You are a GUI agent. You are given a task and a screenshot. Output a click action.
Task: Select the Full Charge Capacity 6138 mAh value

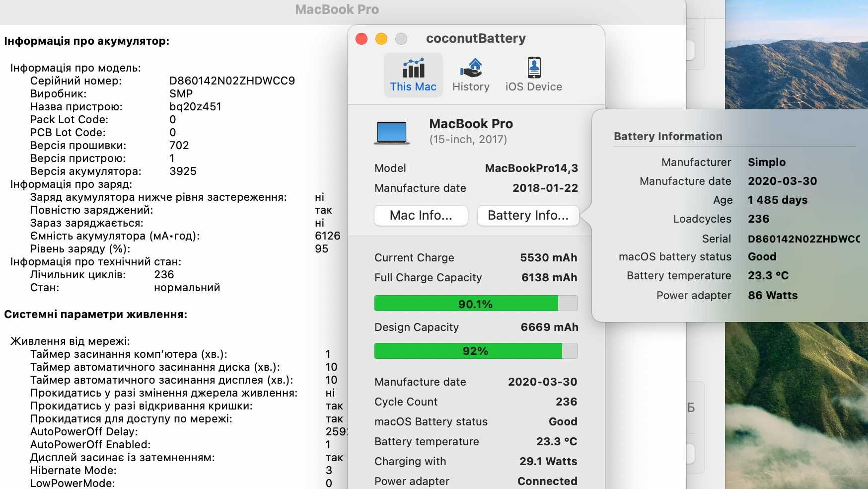tap(549, 278)
